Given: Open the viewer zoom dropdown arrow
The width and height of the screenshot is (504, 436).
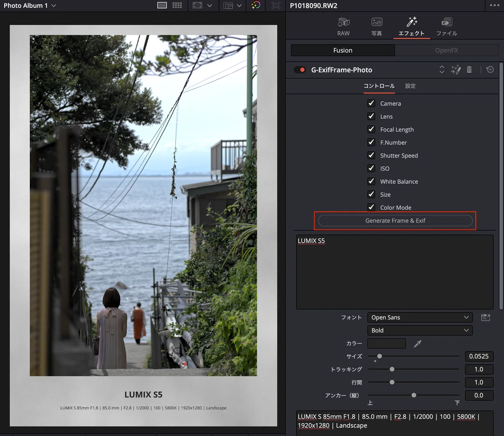Looking at the screenshot, I should [x=210, y=5].
